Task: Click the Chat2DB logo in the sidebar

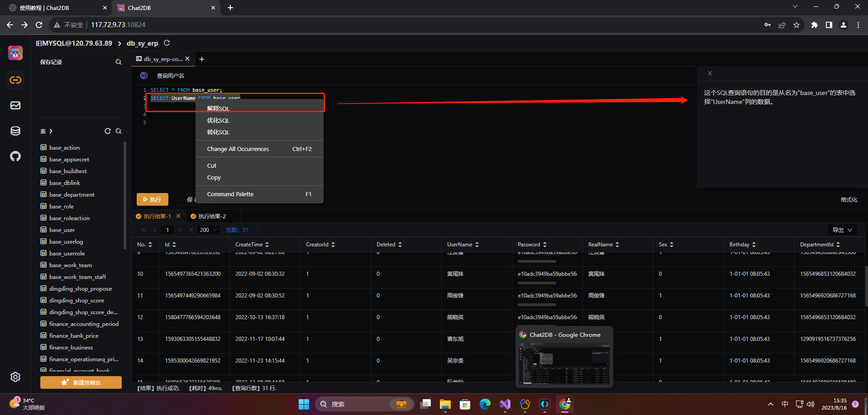Action: click(15, 53)
